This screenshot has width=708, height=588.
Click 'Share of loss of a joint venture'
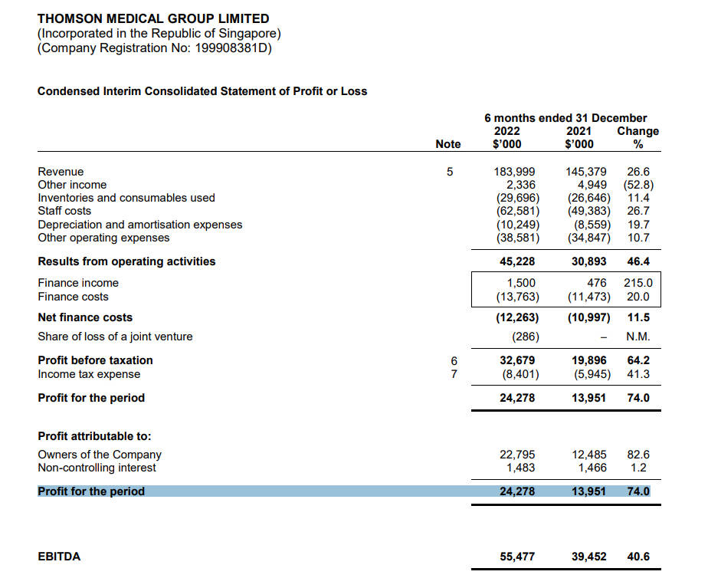(115, 337)
